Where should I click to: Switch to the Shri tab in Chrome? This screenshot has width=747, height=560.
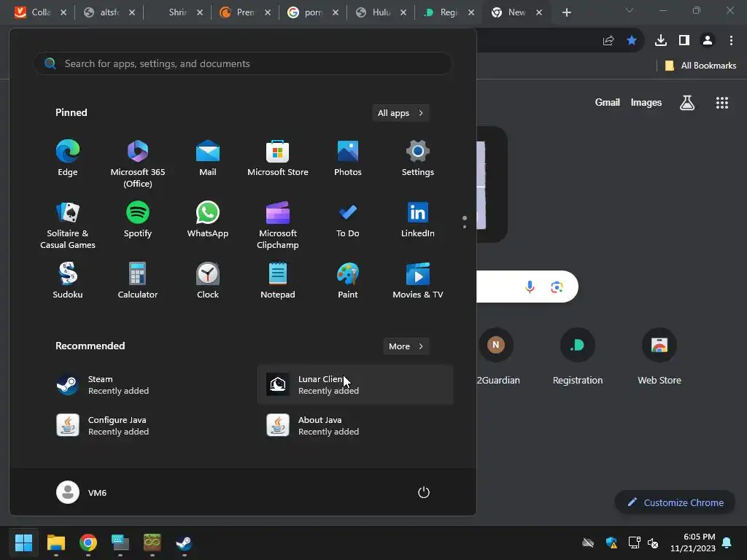(x=178, y=12)
